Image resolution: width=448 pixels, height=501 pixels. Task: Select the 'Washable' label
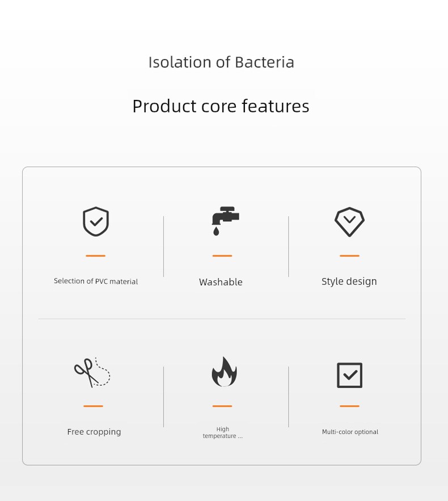pyautogui.click(x=221, y=282)
